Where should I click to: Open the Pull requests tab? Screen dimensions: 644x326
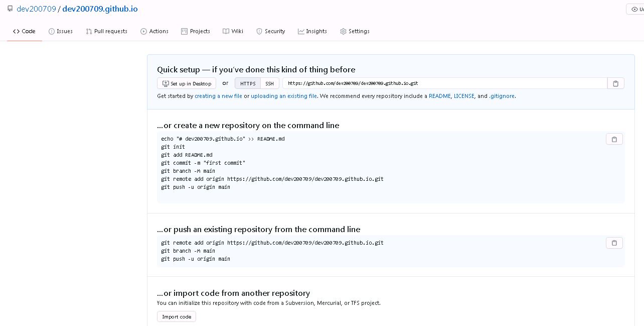coord(107,31)
